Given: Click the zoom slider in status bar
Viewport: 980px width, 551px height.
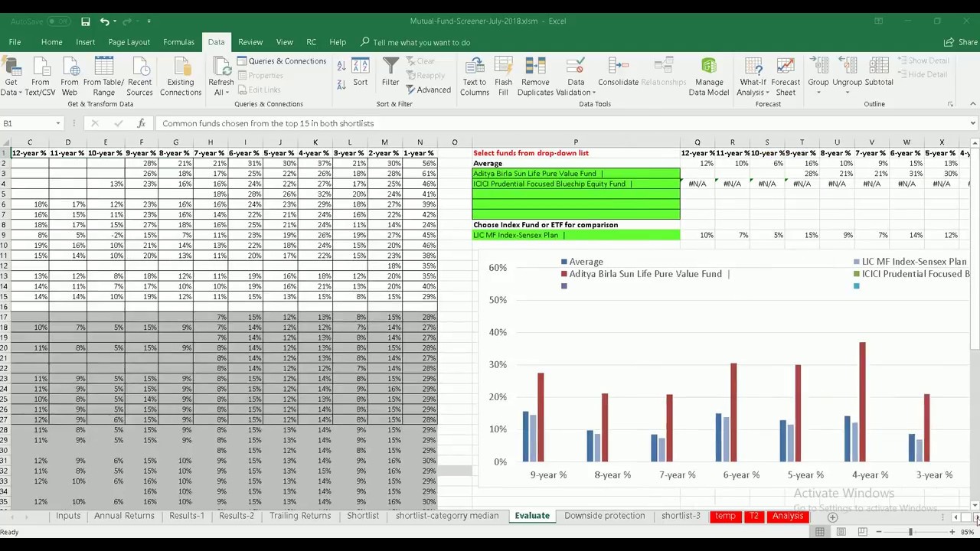Looking at the screenshot, I should click(x=910, y=532).
